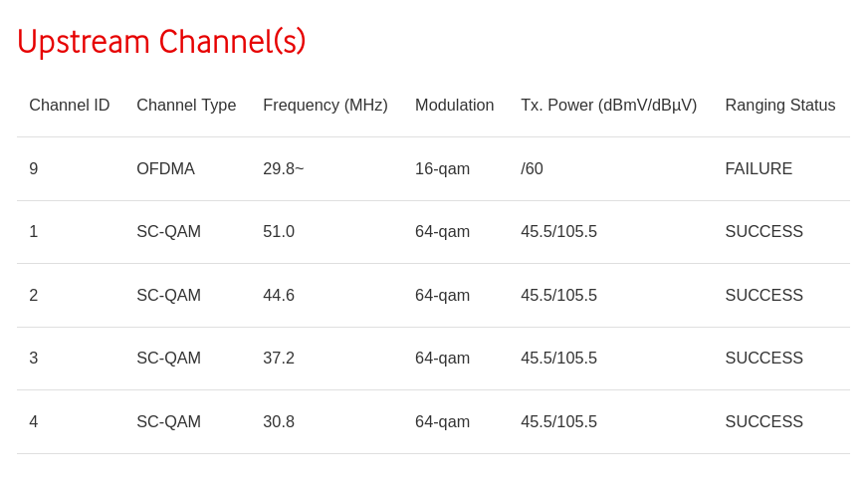The image size is (868, 493).
Task: Click SUCCESS status for channel 1
Action: pos(763,231)
